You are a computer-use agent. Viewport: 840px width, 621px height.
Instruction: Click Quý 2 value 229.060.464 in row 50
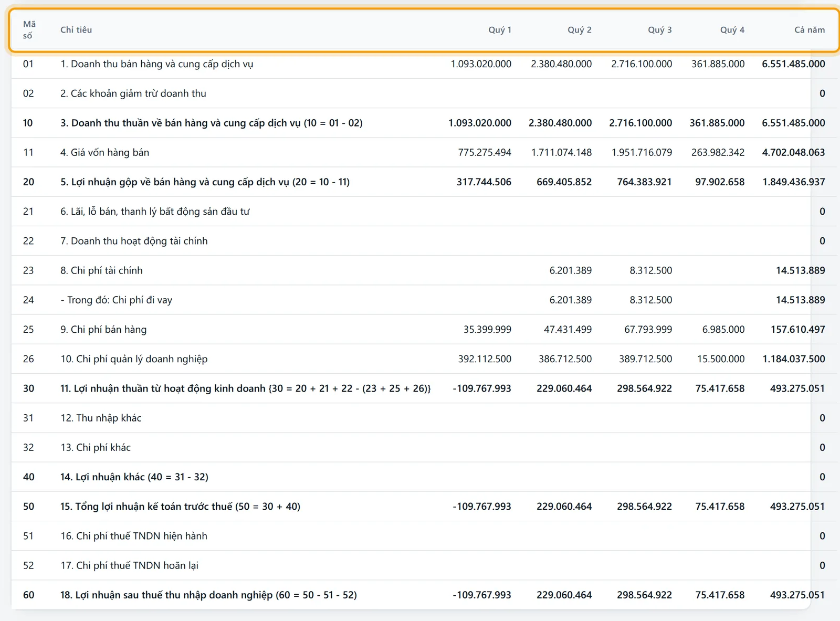coord(564,507)
